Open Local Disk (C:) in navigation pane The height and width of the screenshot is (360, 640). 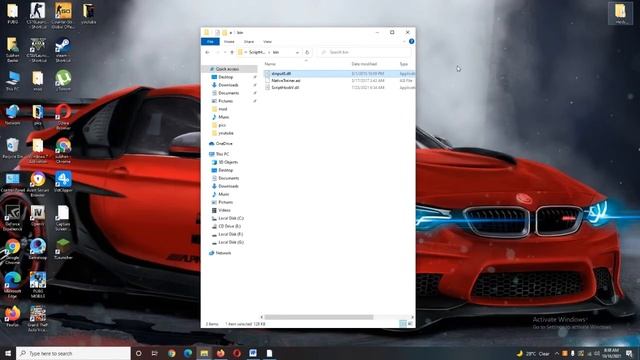(231, 218)
